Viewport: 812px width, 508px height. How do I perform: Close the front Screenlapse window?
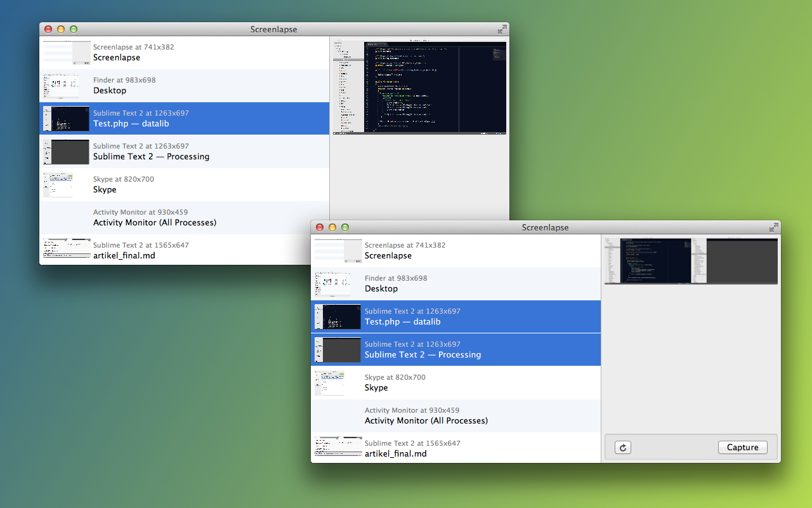[320, 227]
